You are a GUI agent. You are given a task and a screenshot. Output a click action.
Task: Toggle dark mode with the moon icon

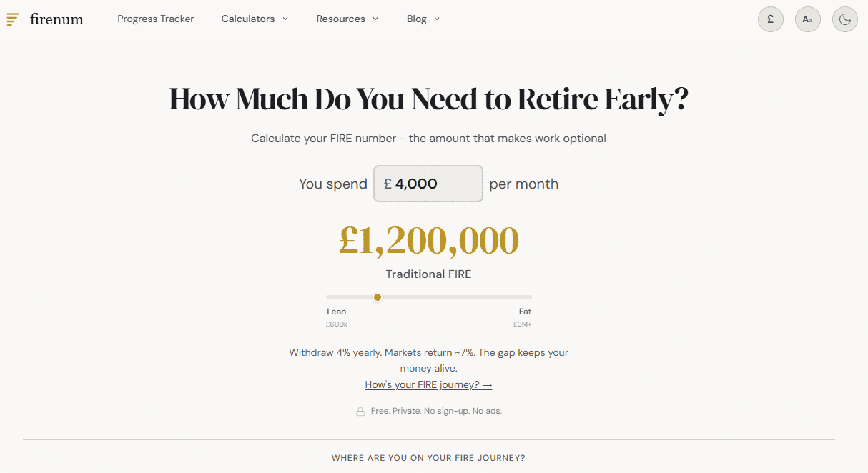[x=844, y=19]
